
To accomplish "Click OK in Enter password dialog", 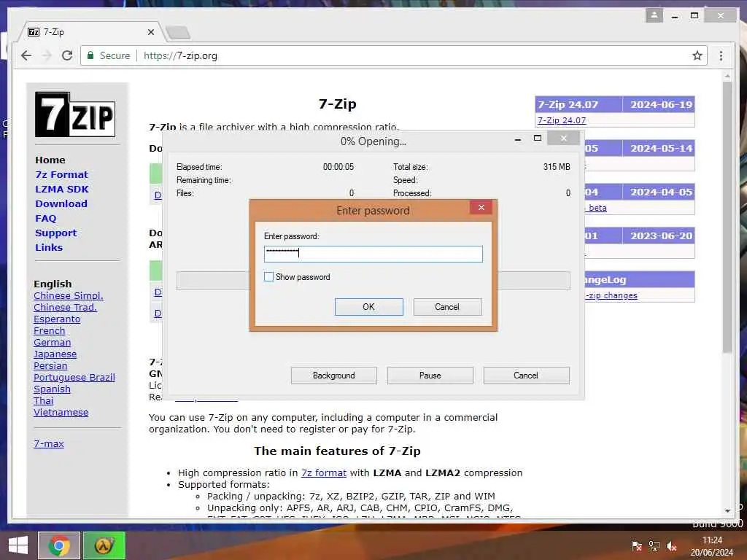I will pos(368,307).
